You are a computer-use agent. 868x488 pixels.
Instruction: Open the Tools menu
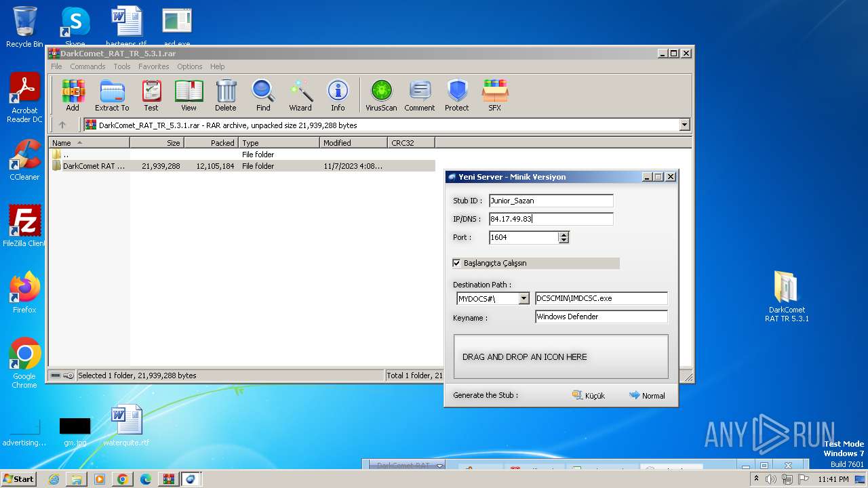tap(122, 66)
